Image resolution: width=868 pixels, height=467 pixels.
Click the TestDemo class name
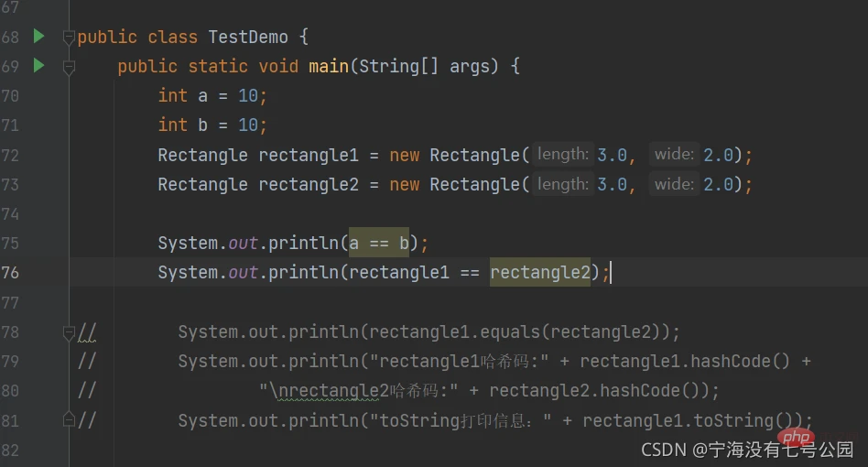pyautogui.click(x=247, y=38)
